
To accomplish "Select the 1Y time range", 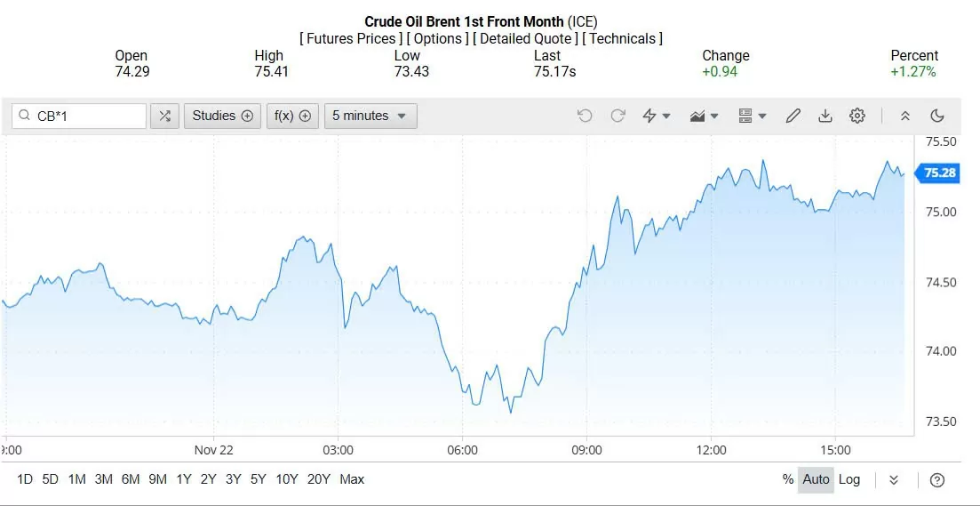I will [x=184, y=479].
